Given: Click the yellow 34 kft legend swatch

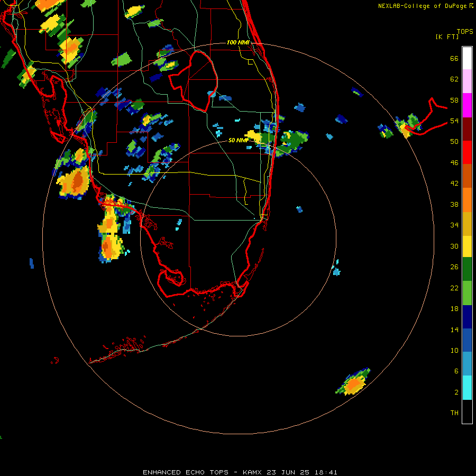Looking at the screenshot, I should tap(467, 246).
